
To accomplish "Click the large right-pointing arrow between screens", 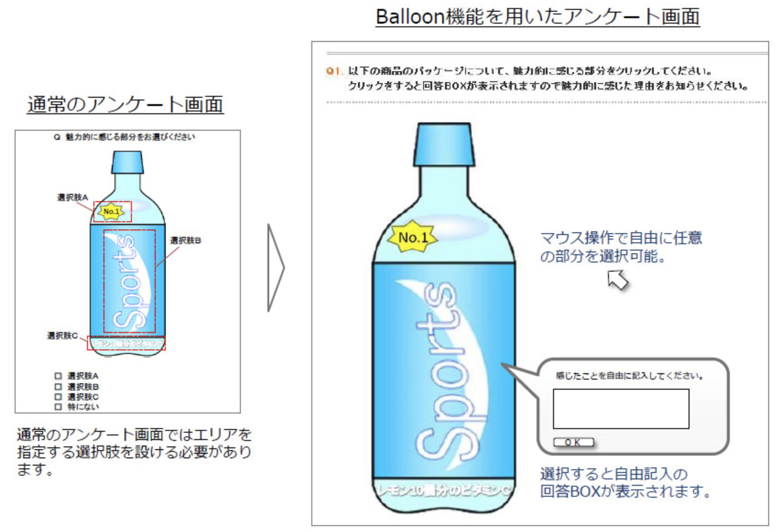I will 276,268.
